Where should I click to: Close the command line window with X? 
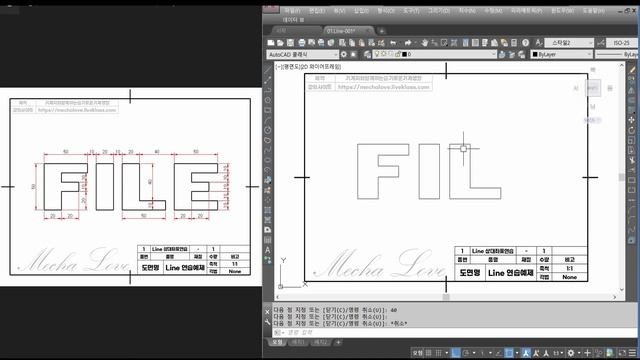coord(268,312)
